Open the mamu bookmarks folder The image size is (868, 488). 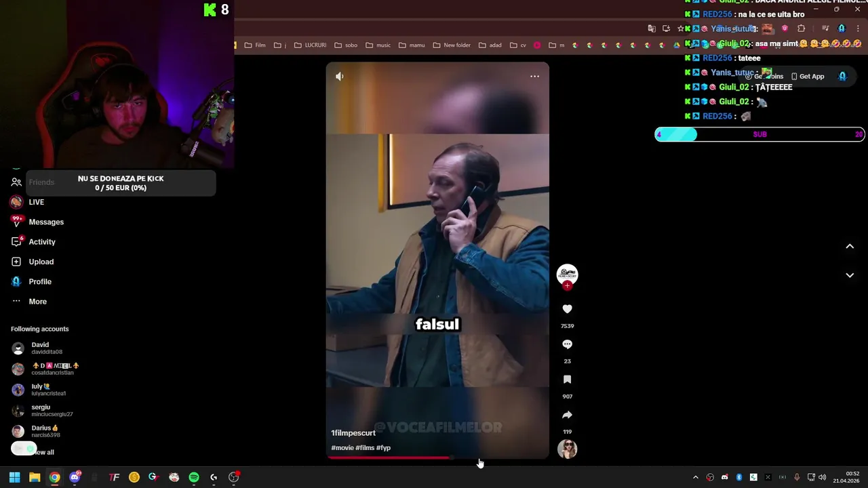[412, 45]
